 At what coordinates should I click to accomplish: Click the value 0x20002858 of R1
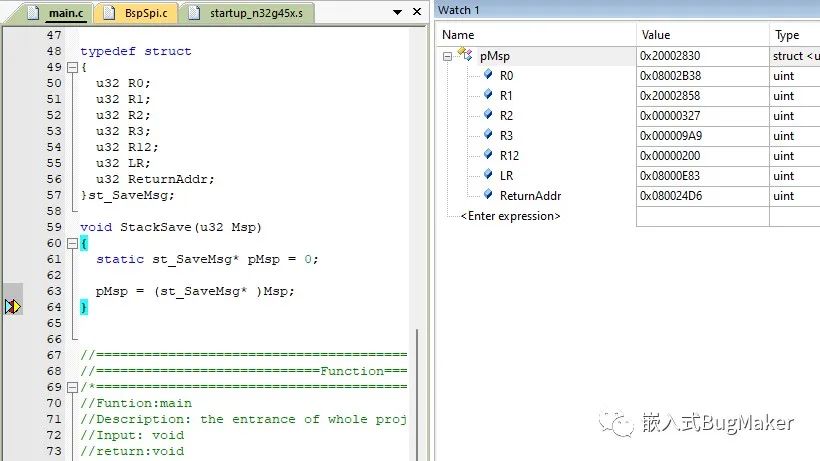point(670,96)
